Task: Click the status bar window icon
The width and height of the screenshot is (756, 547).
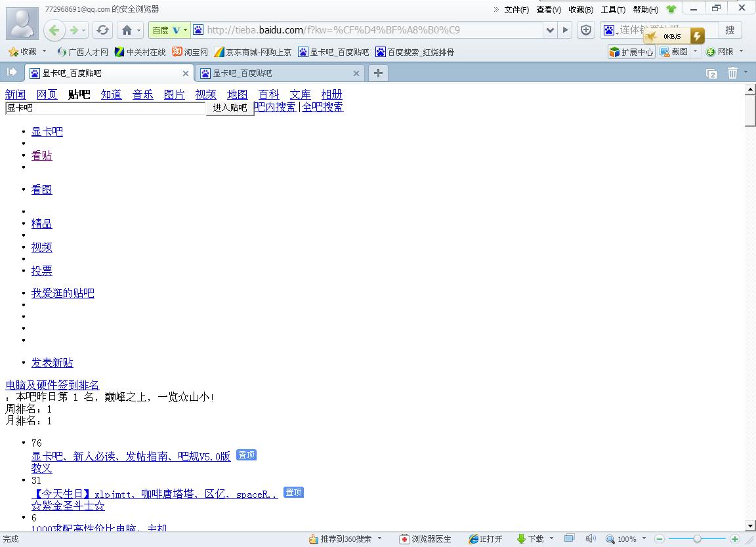Action: pyautogui.click(x=570, y=538)
